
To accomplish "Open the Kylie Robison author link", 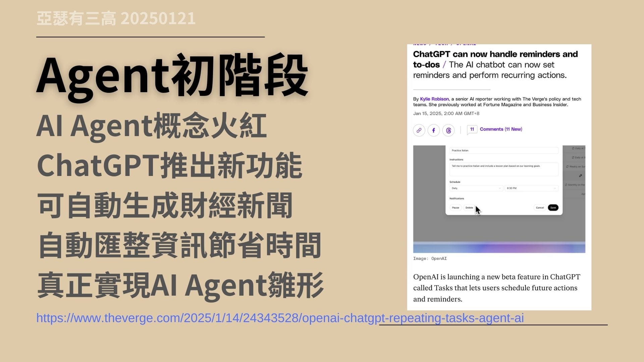I will [x=434, y=99].
